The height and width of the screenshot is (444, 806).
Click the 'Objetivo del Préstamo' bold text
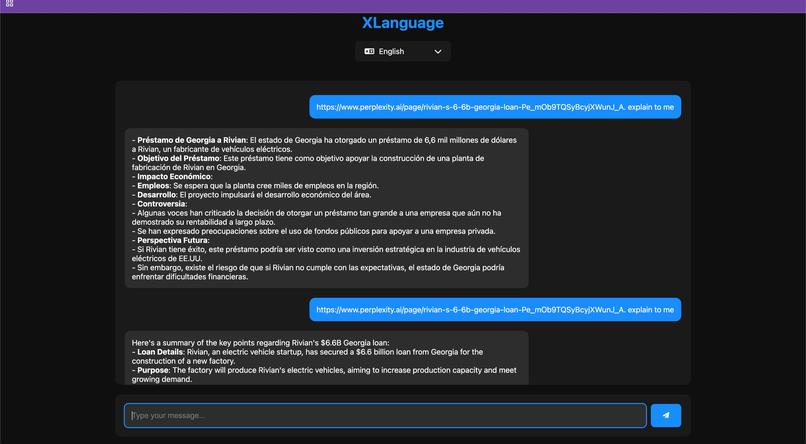178,158
